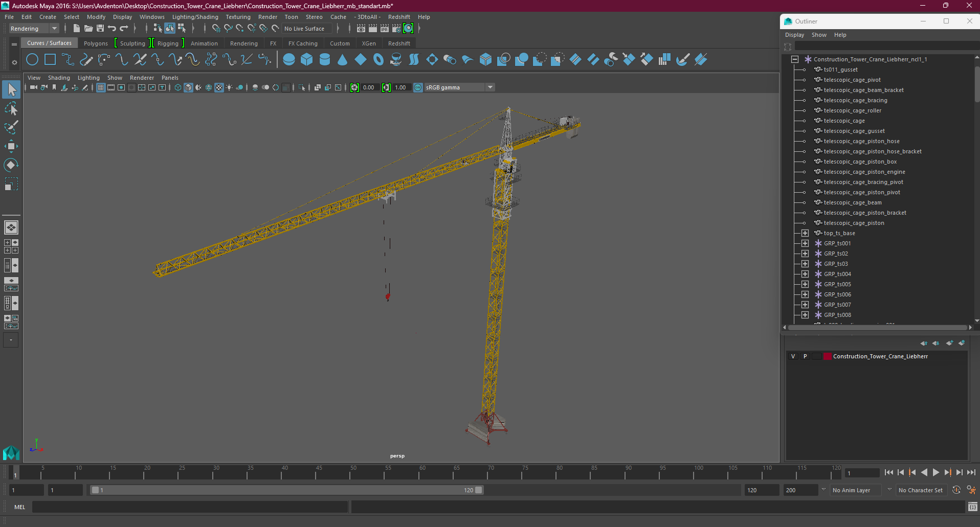Click the Script Editor icon

pyautogui.click(x=972, y=507)
